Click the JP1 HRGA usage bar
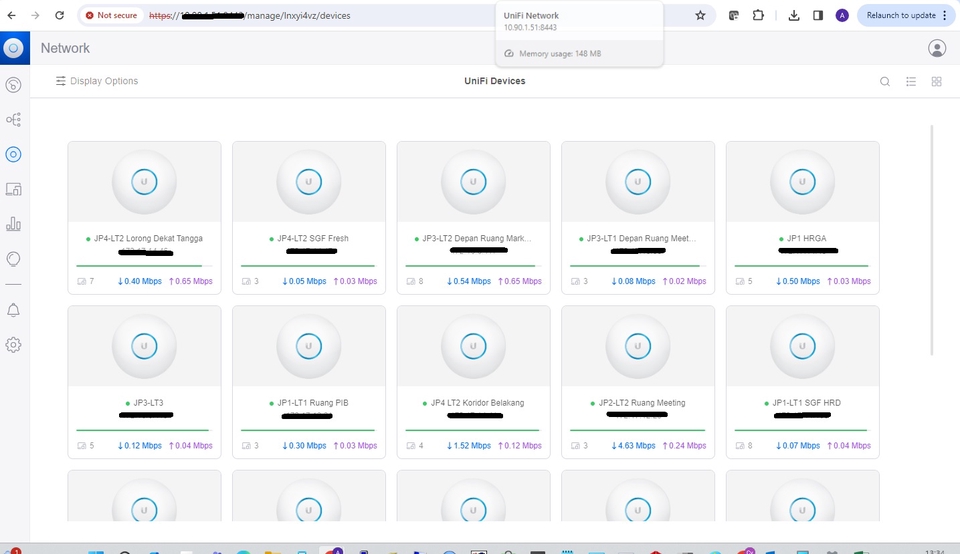The image size is (960, 554). pyautogui.click(x=803, y=266)
